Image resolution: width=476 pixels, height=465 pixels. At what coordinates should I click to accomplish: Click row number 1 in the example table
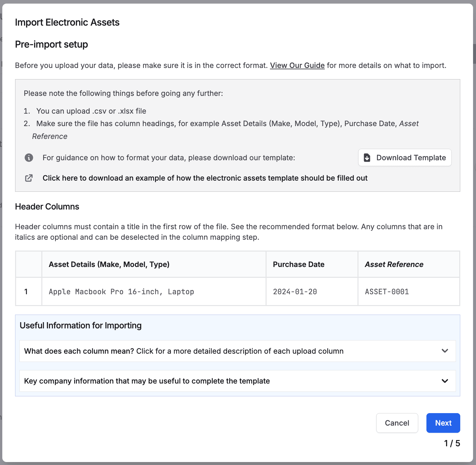[x=26, y=292]
